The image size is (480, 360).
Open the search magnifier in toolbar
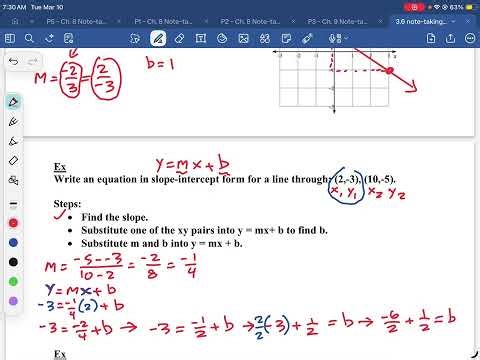[x=29, y=38]
